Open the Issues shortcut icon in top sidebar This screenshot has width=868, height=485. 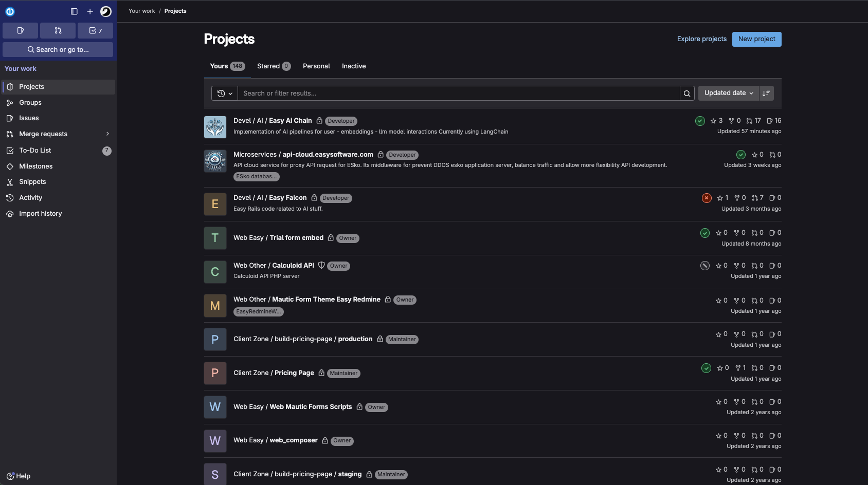click(20, 30)
